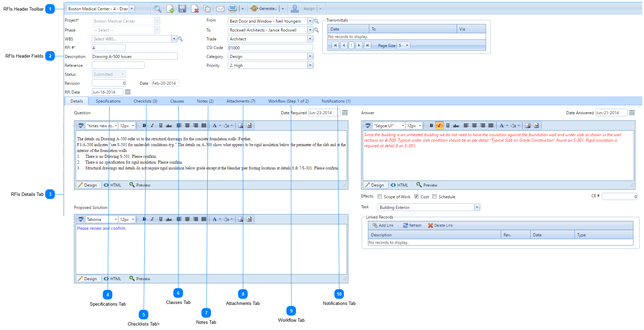Open the Category dropdown showing Design
This screenshot has height=330, width=644.
tap(310, 57)
